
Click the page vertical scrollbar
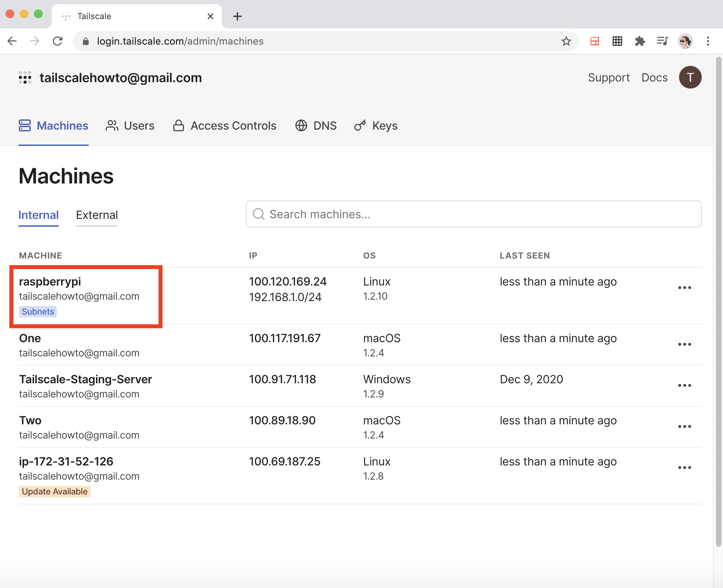pyautogui.click(x=718, y=301)
